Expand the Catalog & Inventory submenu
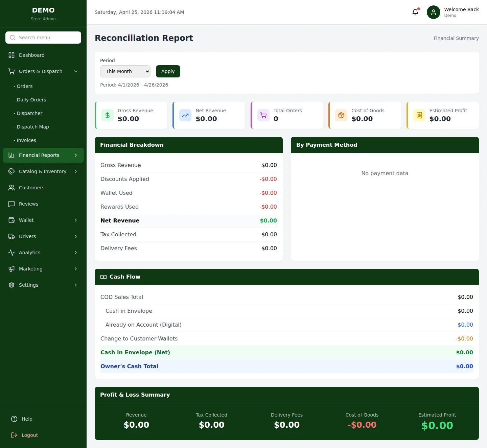487x448 pixels. (x=76, y=171)
